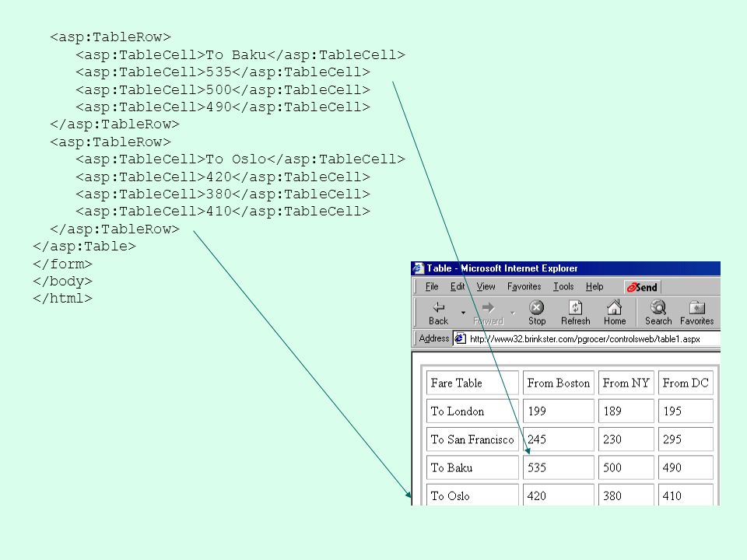Open the Favorites menu

(x=524, y=287)
